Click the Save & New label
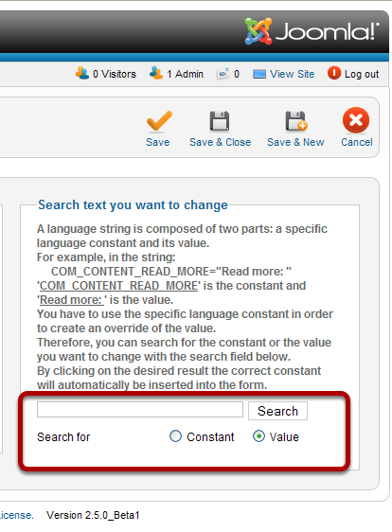392x532 pixels. click(295, 142)
